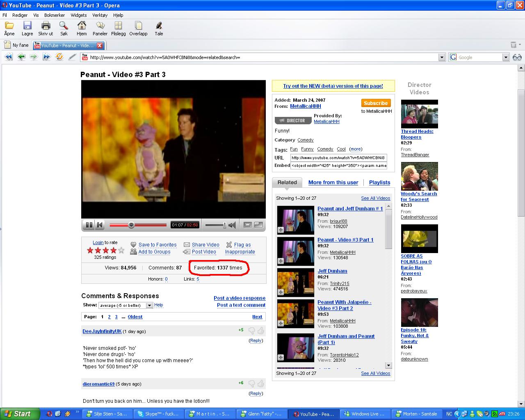Thumbs up dieromantic69's comment
525x420 pixels.
(260, 383)
